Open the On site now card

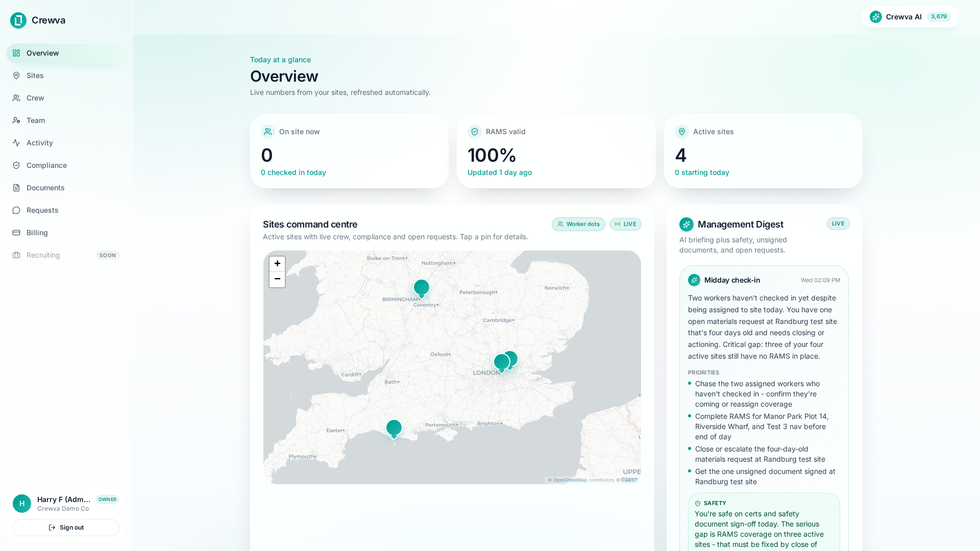[349, 151]
